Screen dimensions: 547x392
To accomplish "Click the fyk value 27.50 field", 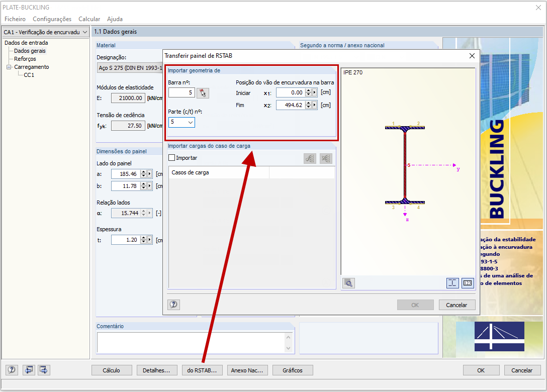I will pyautogui.click(x=128, y=126).
